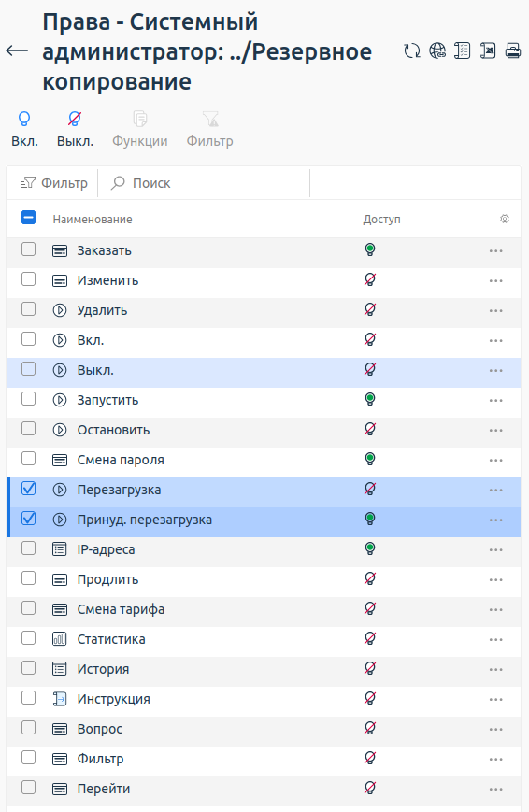The image size is (529, 812).
Task: Click the globe link icon
Action: pos(437,50)
